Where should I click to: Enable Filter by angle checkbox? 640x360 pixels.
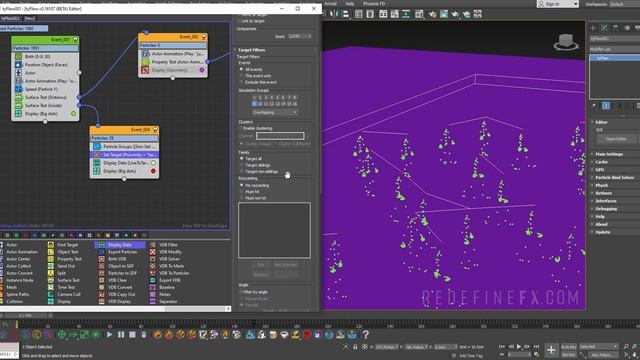pos(241,292)
